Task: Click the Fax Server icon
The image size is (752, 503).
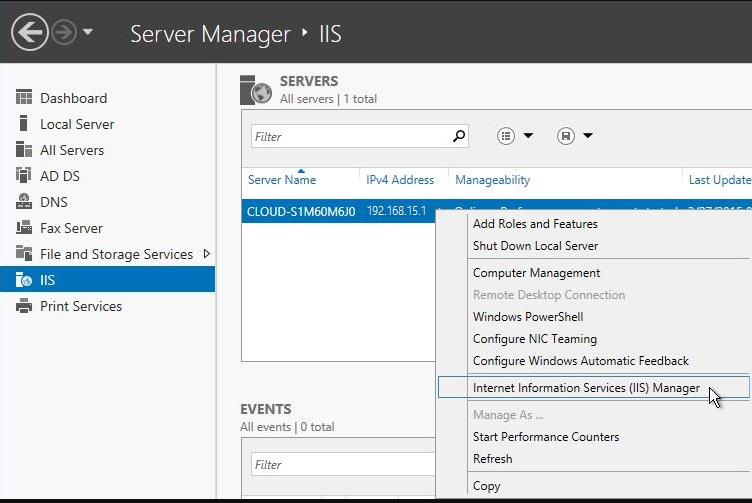Action: pyautogui.click(x=24, y=227)
